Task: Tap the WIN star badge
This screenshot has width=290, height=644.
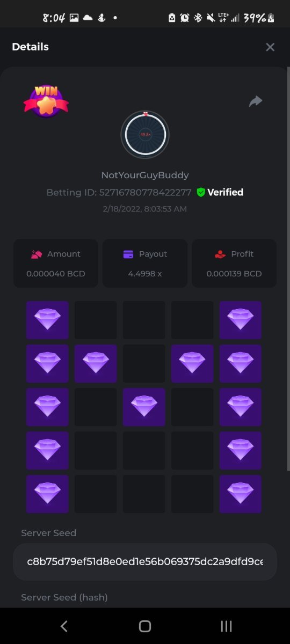Action: 46,101
